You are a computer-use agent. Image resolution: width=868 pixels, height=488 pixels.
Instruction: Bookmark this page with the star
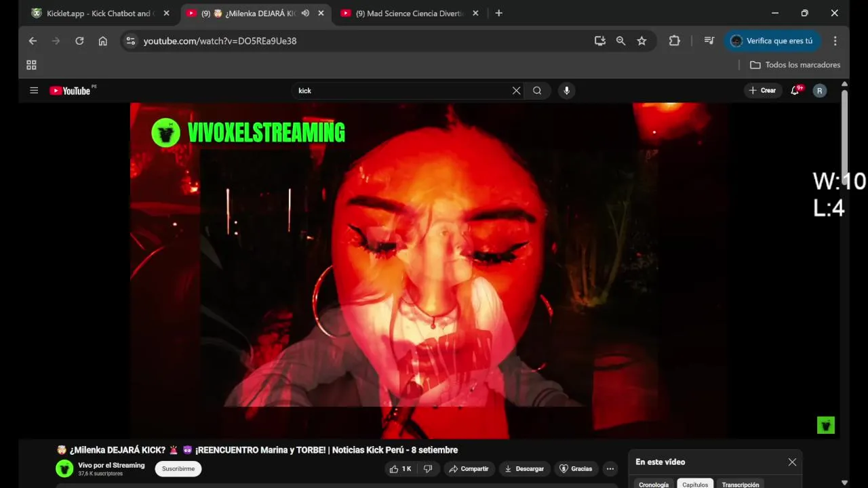(x=642, y=41)
